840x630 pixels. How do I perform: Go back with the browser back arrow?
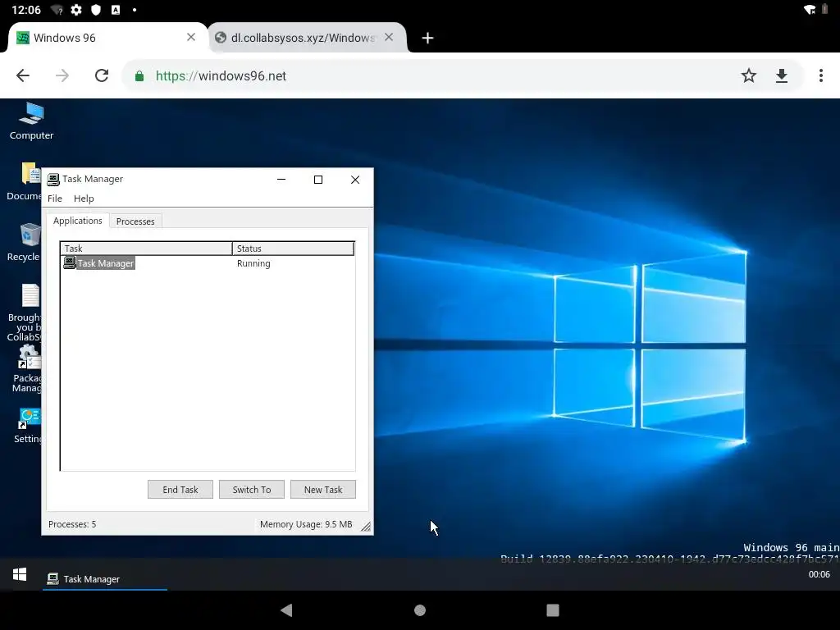click(x=23, y=75)
